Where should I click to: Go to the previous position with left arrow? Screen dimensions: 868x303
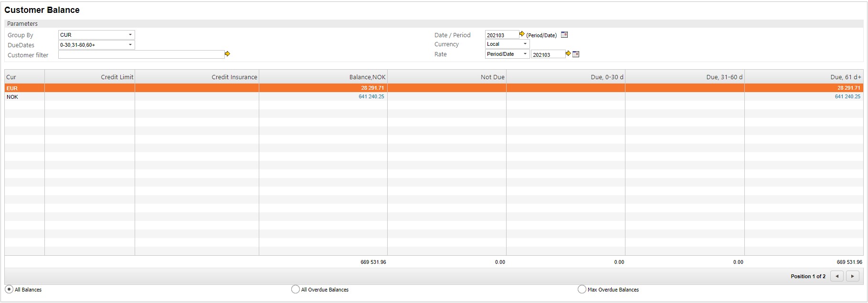tap(836, 276)
